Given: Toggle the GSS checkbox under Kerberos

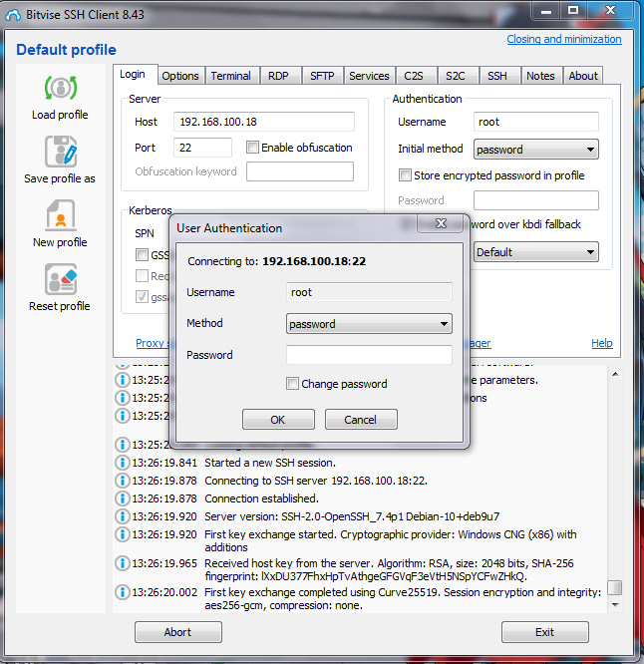Looking at the screenshot, I should [x=142, y=255].
